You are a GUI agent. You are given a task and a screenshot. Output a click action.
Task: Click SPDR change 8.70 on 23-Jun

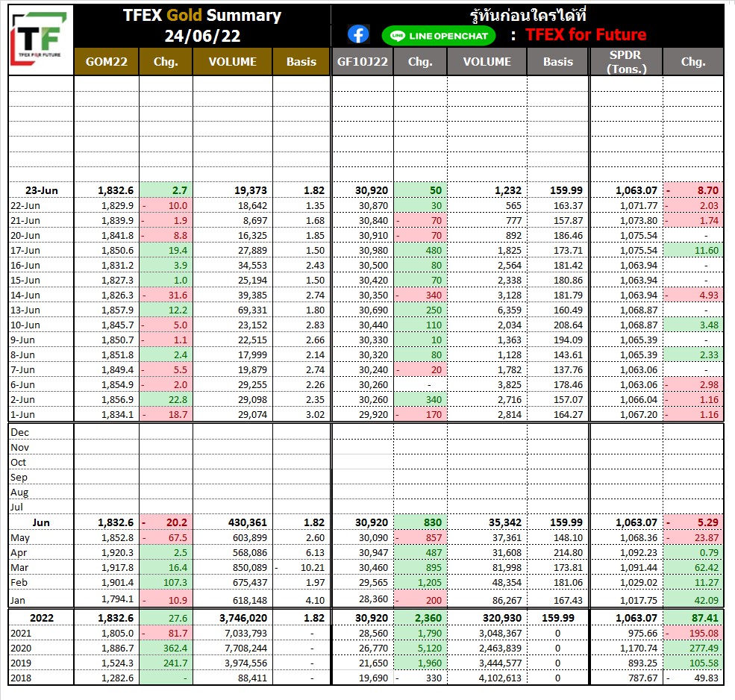(x=707, y=190)
